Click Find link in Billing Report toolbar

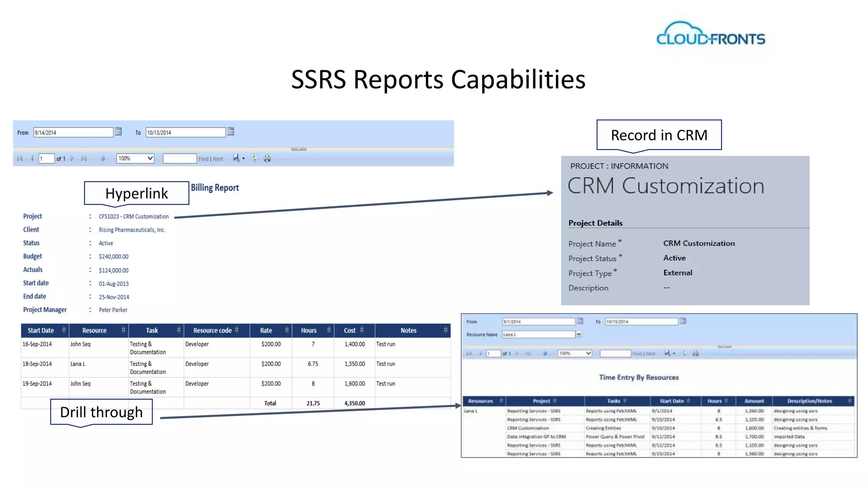pos(203,159)
